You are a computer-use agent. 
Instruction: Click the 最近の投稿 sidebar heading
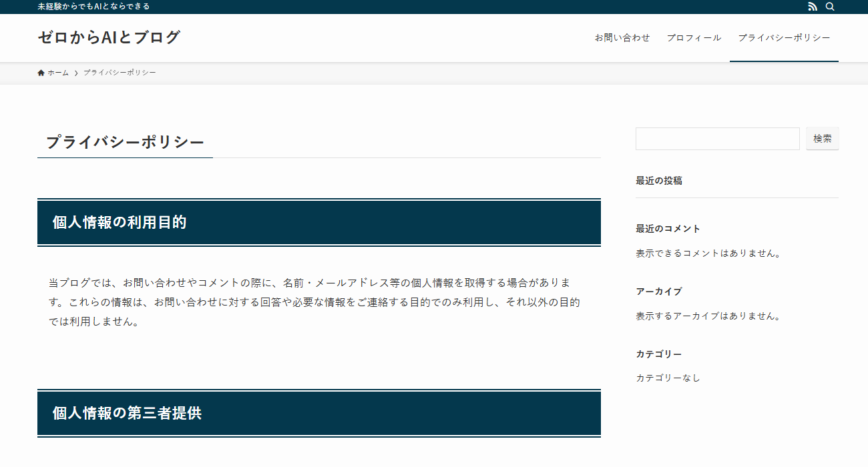(x=659, y=181)
